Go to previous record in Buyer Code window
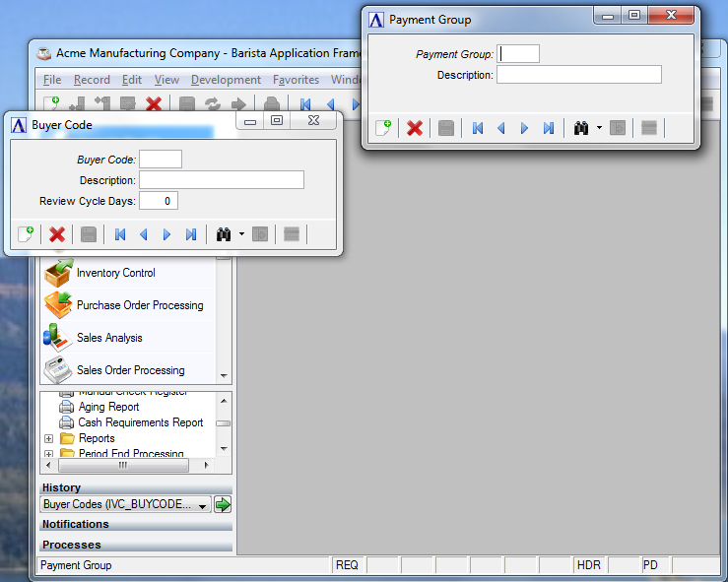Screen dimensions: 728x582 pos(144,234)
